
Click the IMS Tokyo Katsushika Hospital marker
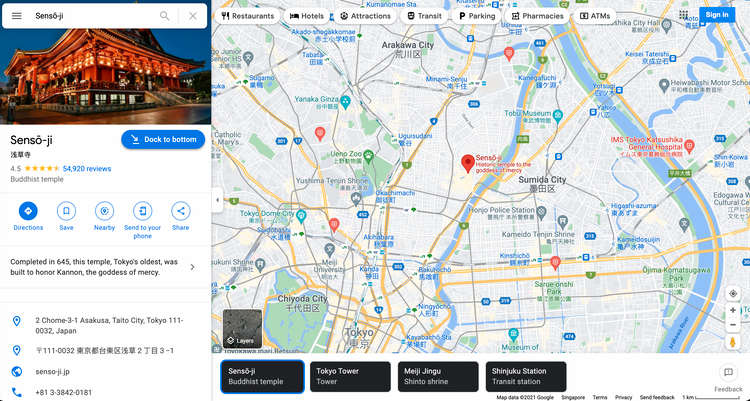click(x=689, y=145)
